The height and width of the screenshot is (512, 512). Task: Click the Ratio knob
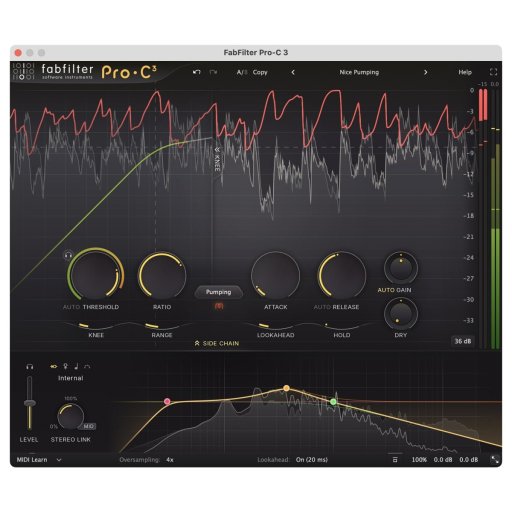tap(162, 275)
